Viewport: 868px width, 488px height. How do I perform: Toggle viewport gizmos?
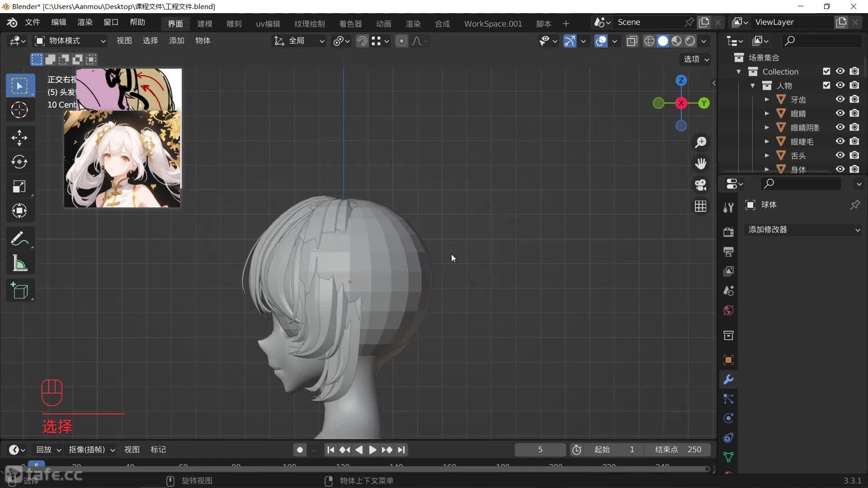[570, 41]
